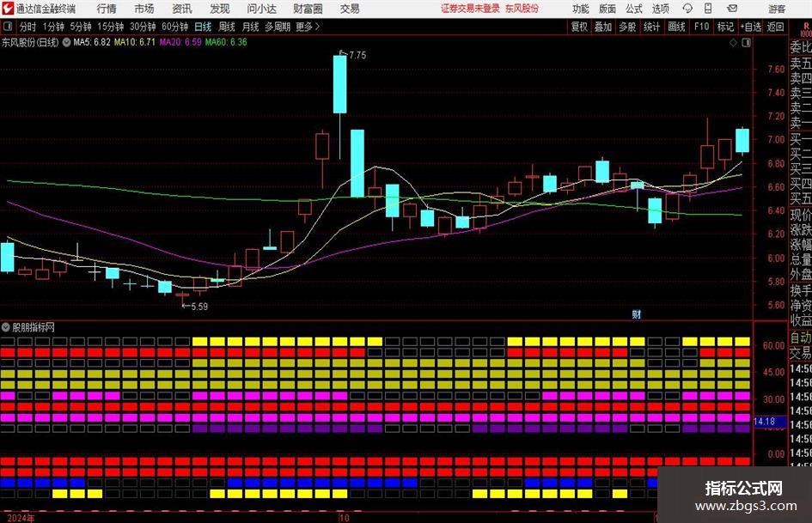Click the 东风股份 stock name in the title bar
812x523 pixels.
click(x=522, y=9)
